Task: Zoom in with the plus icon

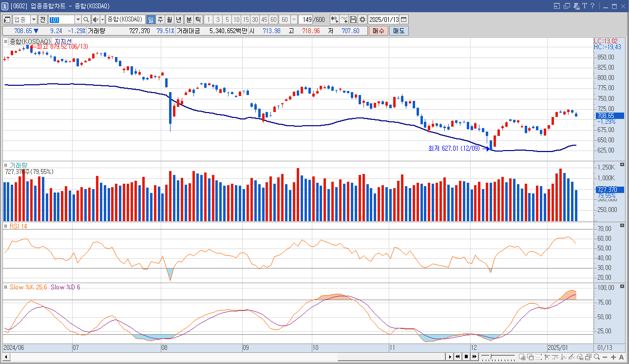Action: tap(613, 357)
